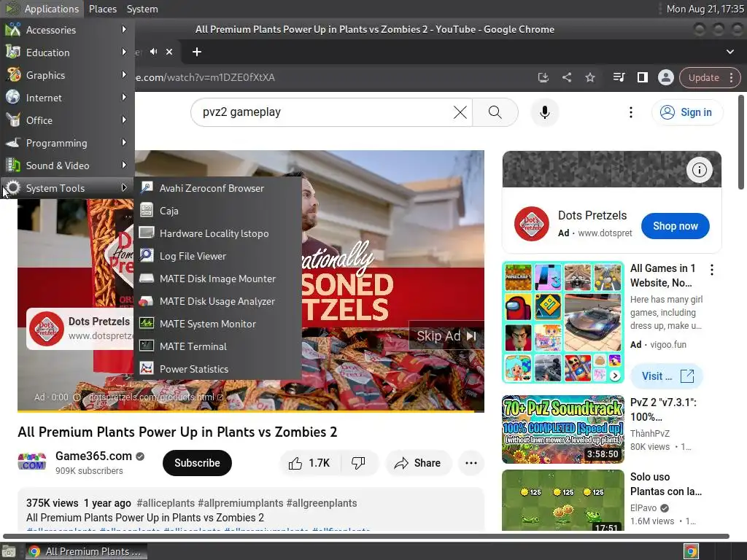This screenshot has height=560, width=747.
Task: Open MATE Terminal
Action: pyautogui.click(x=217, y=346)
